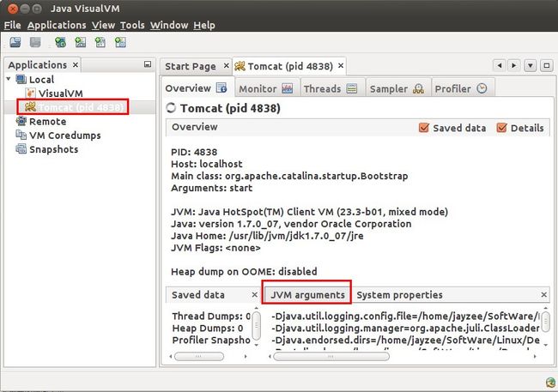Click the 'PID: 4838' text line
This screenshot has width=558, height=392.
[x=194, y=152]
